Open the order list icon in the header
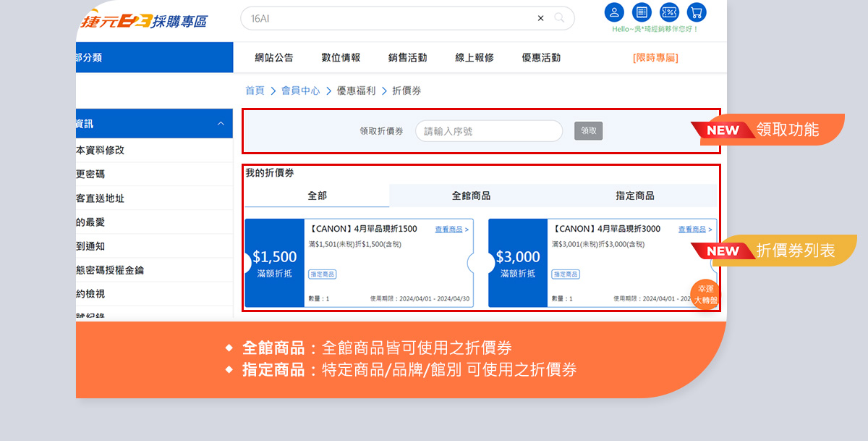 click(x=642, y=12)
